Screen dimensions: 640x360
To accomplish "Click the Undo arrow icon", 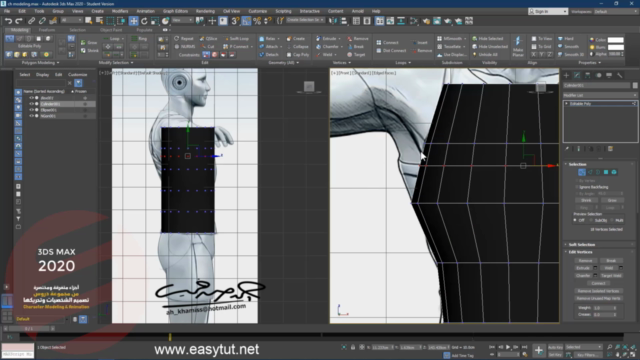I will 8,20.
